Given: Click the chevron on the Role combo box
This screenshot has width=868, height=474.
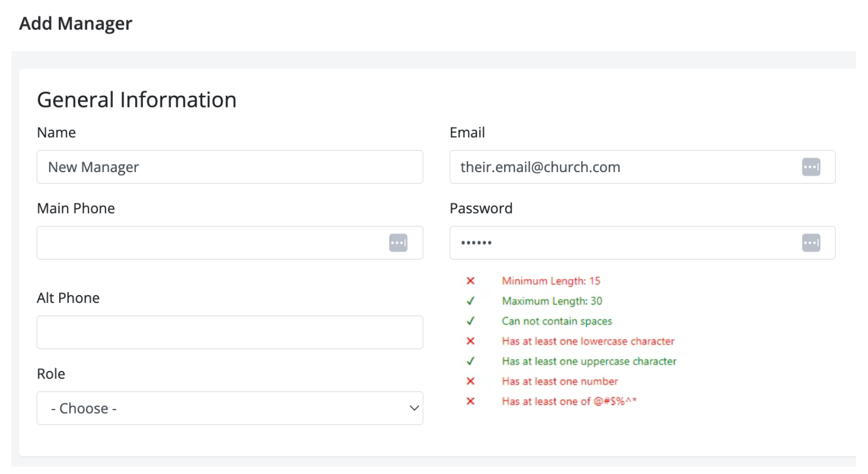Looking at the screenshot, I should [413, 409].
